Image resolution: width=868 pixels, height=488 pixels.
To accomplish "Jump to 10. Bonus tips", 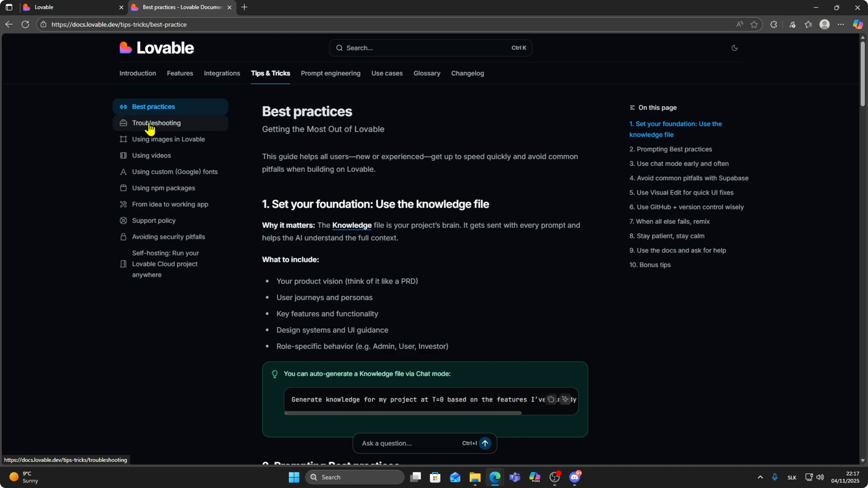I will 650,265.
